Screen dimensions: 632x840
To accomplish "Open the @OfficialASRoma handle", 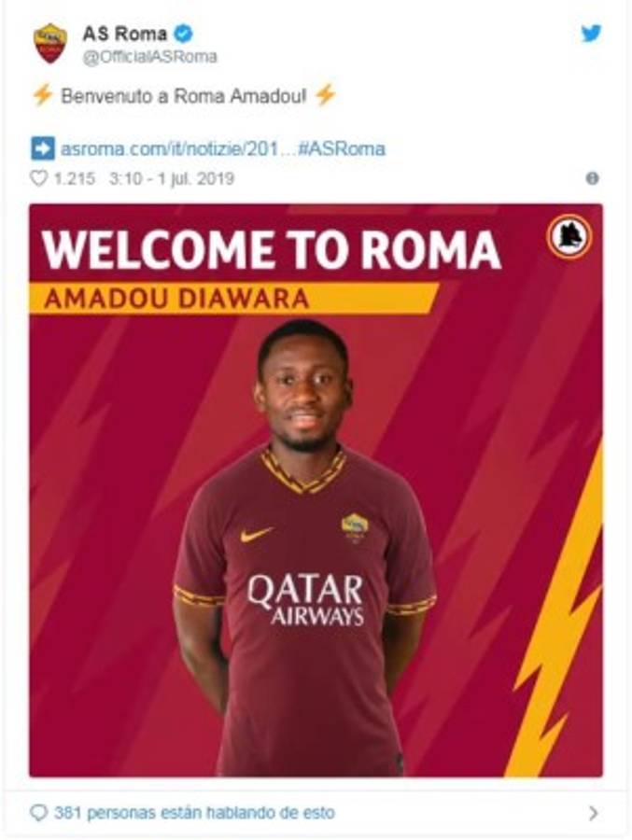I will tap(149, 57).
